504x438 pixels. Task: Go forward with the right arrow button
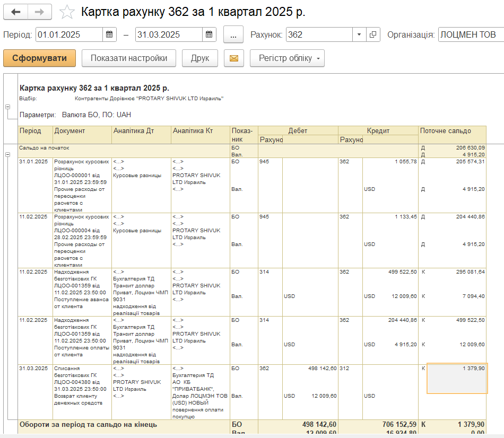pyautogui.click(x=40, y=12)
